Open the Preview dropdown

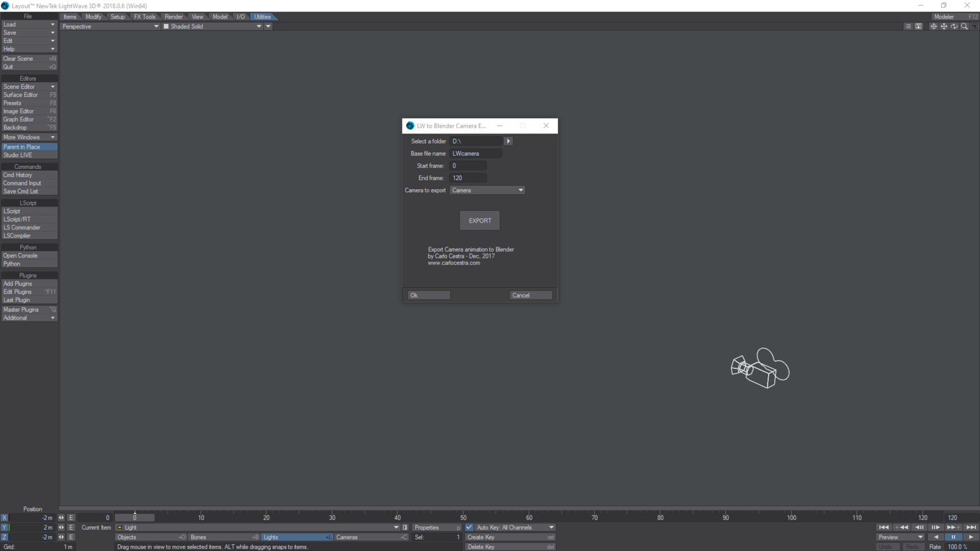point(900,537)
